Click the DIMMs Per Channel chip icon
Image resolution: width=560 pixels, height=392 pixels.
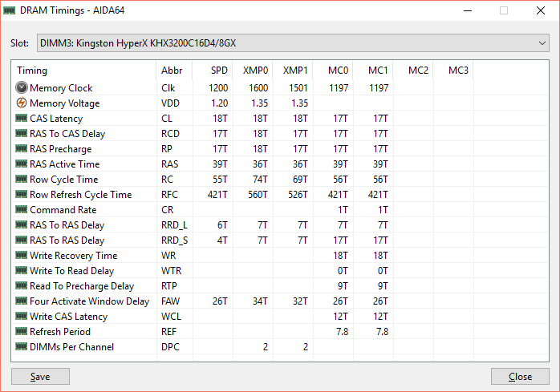click(22, 347)
